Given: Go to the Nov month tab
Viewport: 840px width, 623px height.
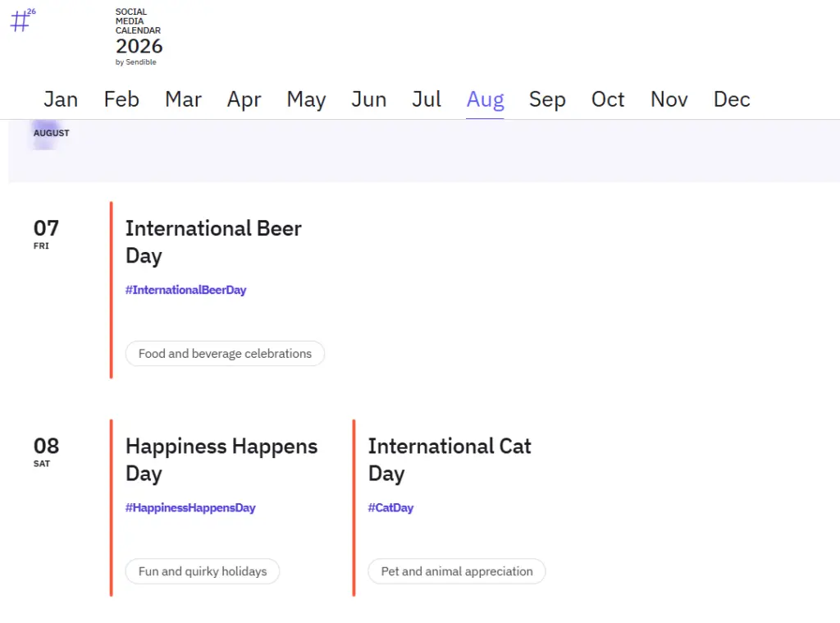Looking at the screenshot, I should 669,99.
